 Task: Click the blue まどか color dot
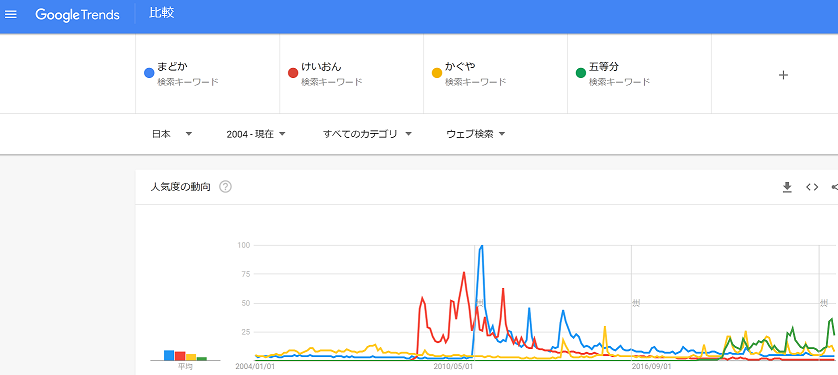point(149,73)
